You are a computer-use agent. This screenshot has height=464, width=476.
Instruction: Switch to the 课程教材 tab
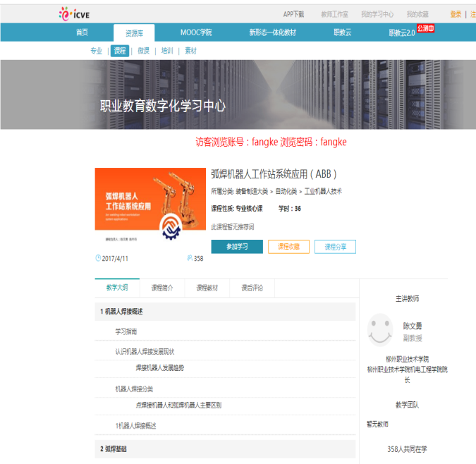point(207,288)
